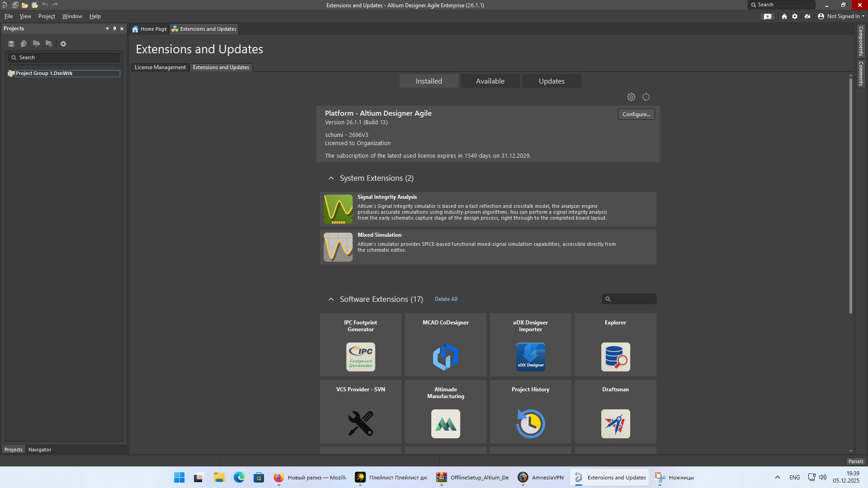The height and width of the screenshot is (488, 868).
Task: Select the IPC Footprint Generator icon
Action: (360, 357)
